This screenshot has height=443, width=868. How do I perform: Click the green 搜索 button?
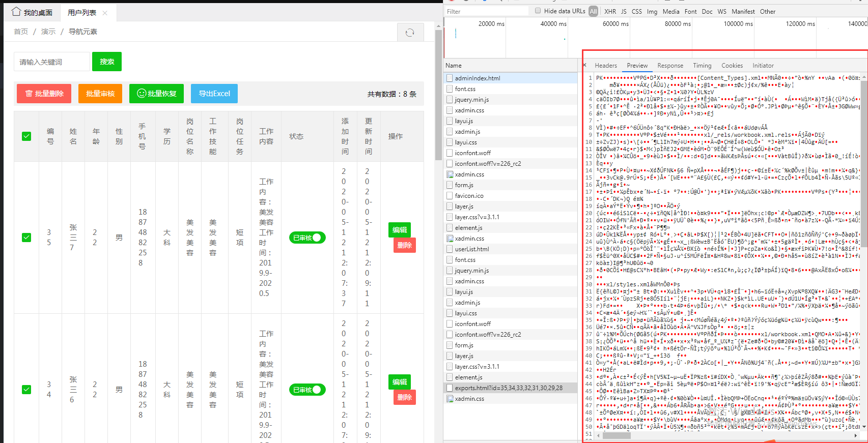[x=107, y=62]
